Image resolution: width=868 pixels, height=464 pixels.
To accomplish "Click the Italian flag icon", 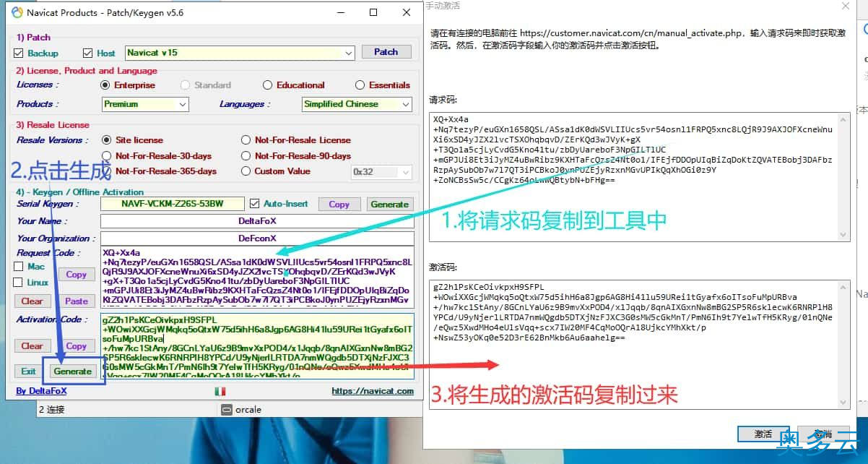I will (x=220, y=391).
